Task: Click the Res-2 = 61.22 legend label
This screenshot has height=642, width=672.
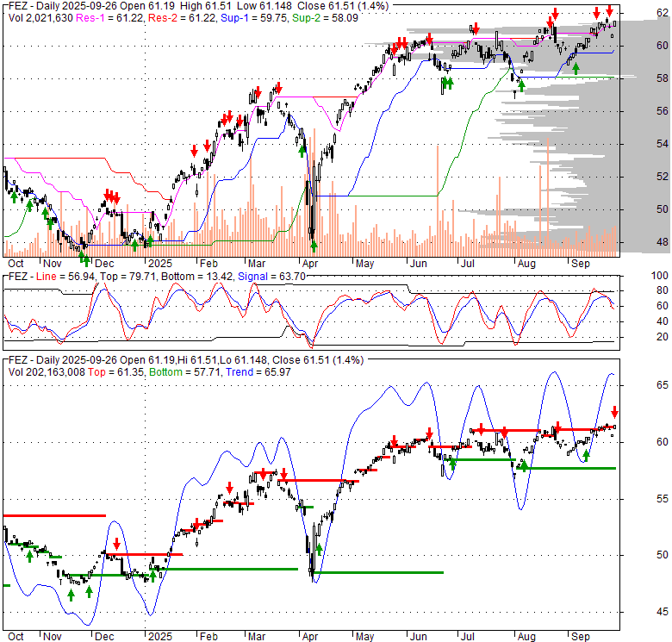Action: tap(182, 18)
